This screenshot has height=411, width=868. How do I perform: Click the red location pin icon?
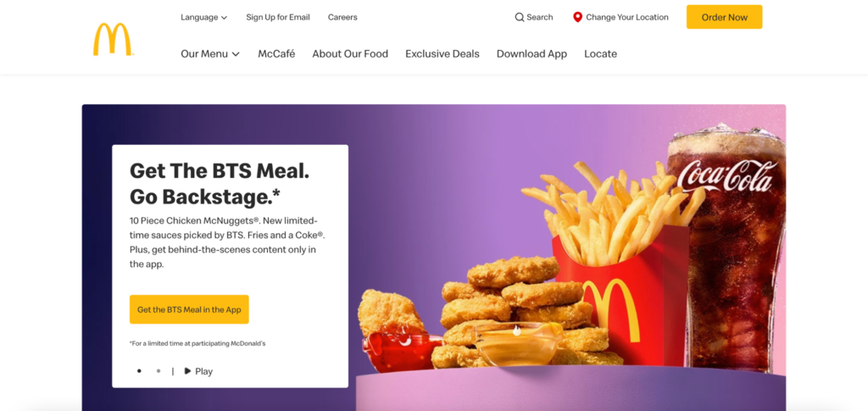[577, 17]
